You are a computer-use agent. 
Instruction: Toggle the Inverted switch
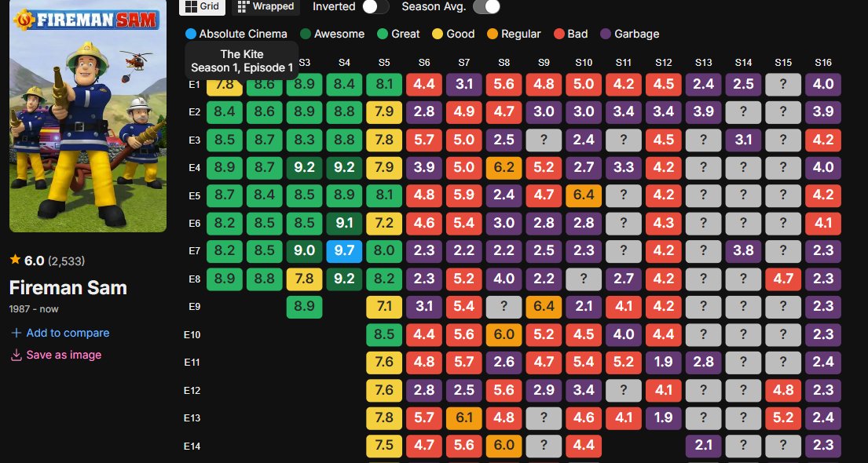click(375, 6)
